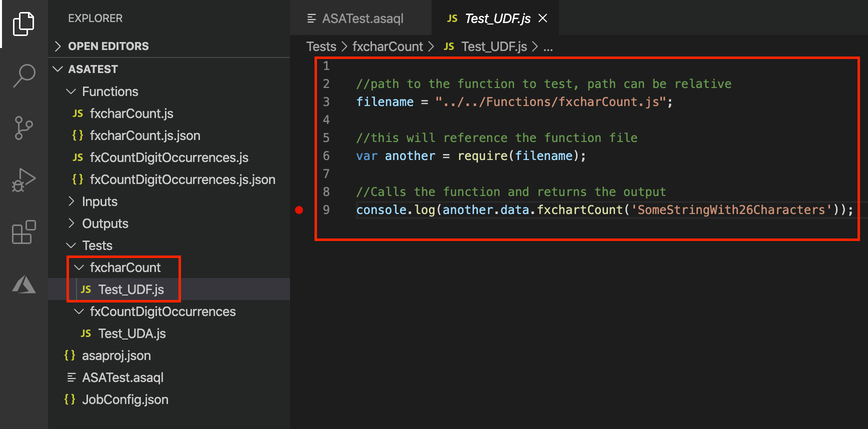Click fxcharCount in the breadcrumb path
This screenshot has height=429, width=868.
pos(387,46)
